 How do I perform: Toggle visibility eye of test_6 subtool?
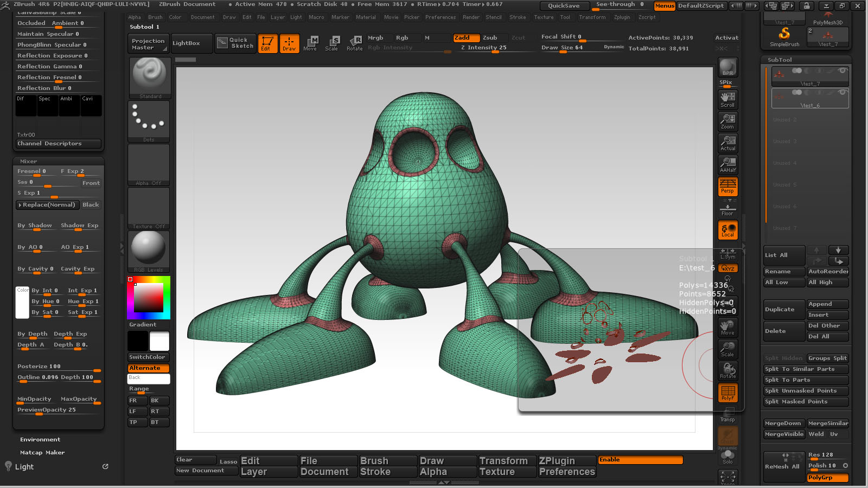[842, 92]
